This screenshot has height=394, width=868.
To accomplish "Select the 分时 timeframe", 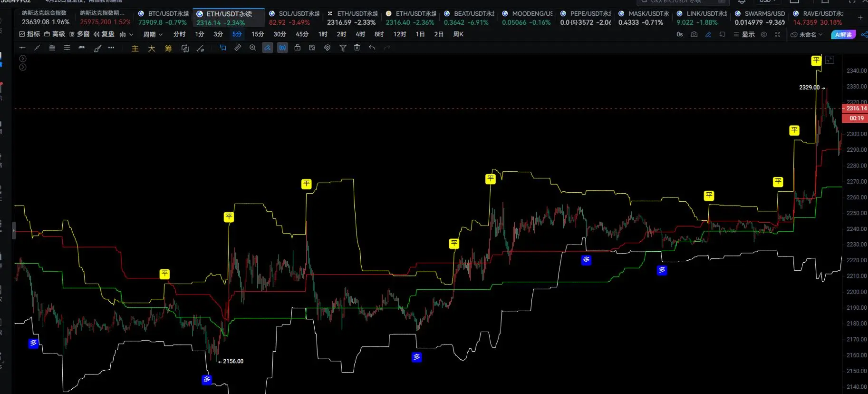I will [179, 34].
